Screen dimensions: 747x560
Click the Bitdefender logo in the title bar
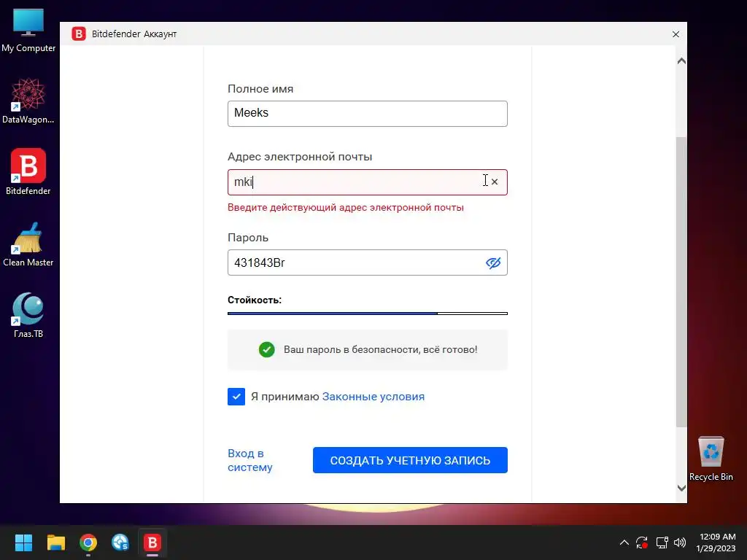click(x=79, y=34)
